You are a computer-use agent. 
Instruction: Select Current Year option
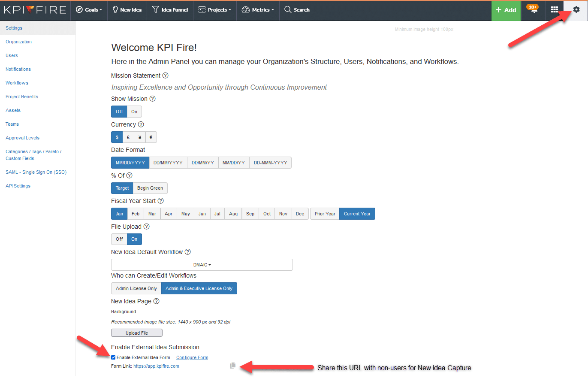click(x=357, y=214)
